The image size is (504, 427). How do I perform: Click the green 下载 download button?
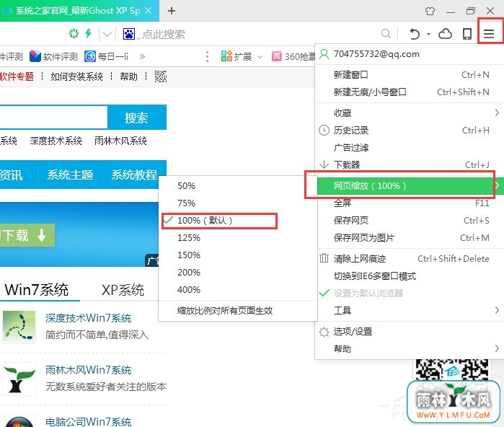27,235
